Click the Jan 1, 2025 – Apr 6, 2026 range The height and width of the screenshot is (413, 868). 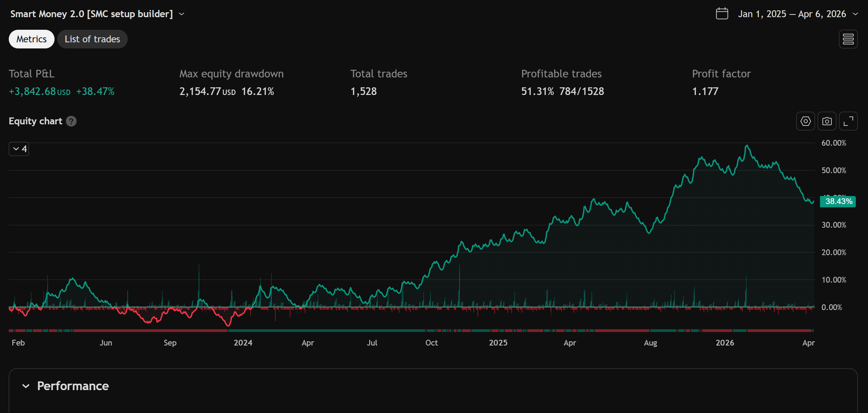pyautogui.click(x=792, y=14)
